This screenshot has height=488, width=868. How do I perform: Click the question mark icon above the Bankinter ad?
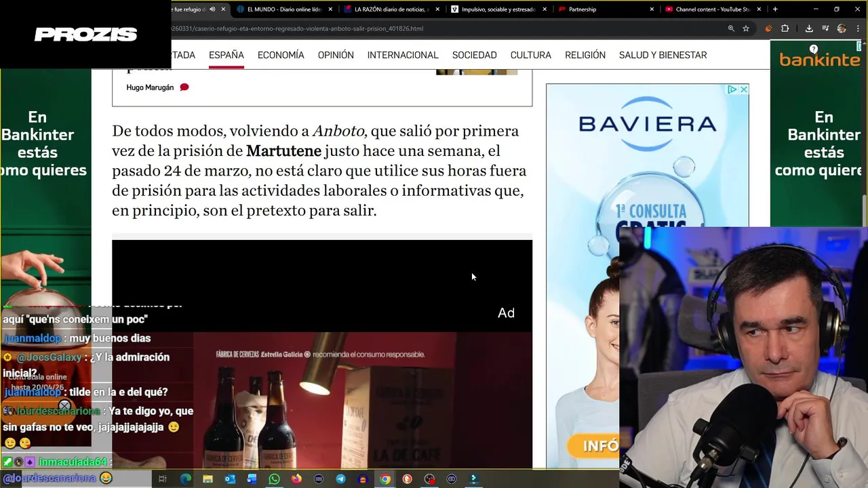tap(814, 49)
